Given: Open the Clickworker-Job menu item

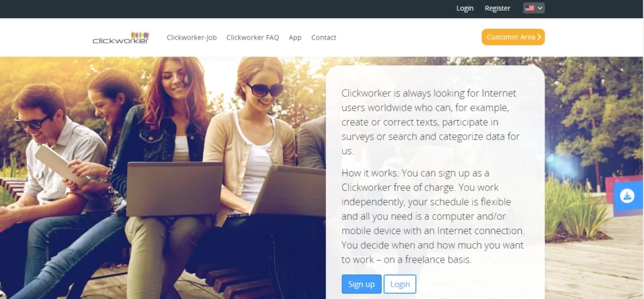Looking at the screenshot, I should [x=191, y=37].
